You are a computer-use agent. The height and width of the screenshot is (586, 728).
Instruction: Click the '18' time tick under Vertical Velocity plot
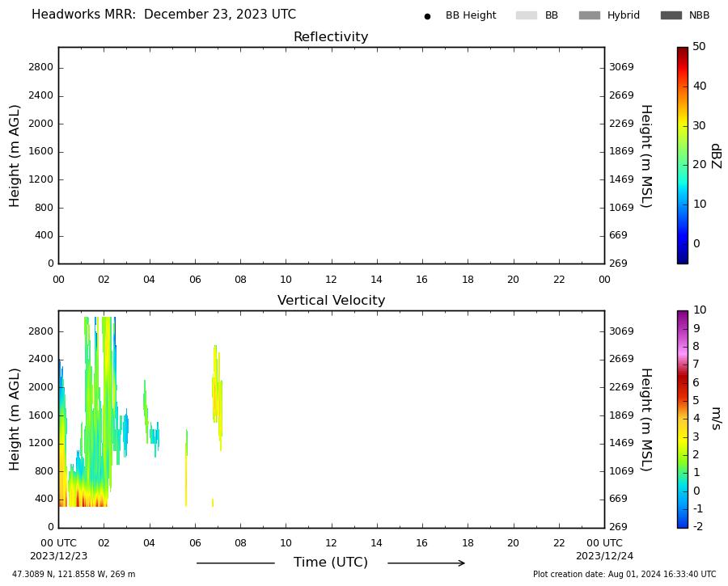(x=468, y=543)
